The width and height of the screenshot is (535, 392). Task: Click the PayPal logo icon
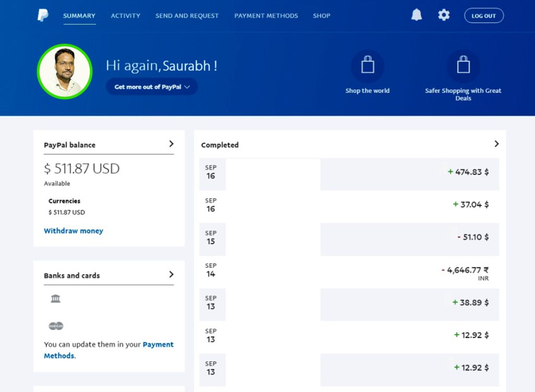click(x=42, y=16)
